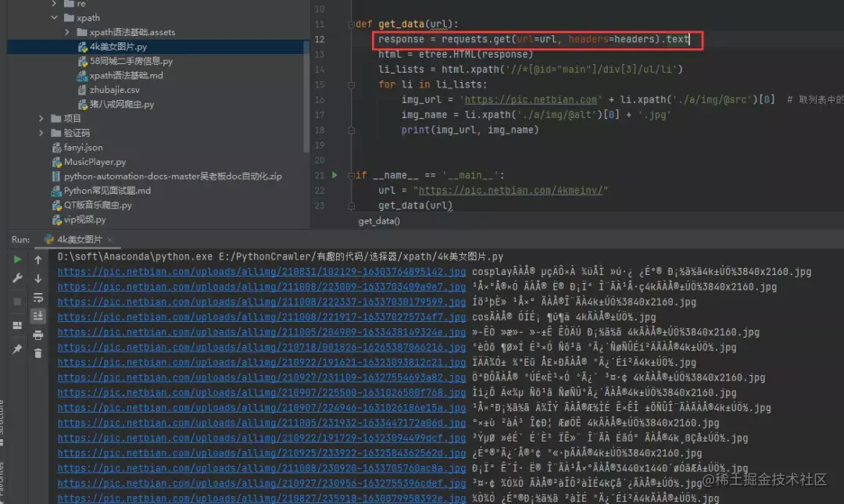
Task: Open console link ending 1631026186e15a.jpg
Action: (262, 408)
